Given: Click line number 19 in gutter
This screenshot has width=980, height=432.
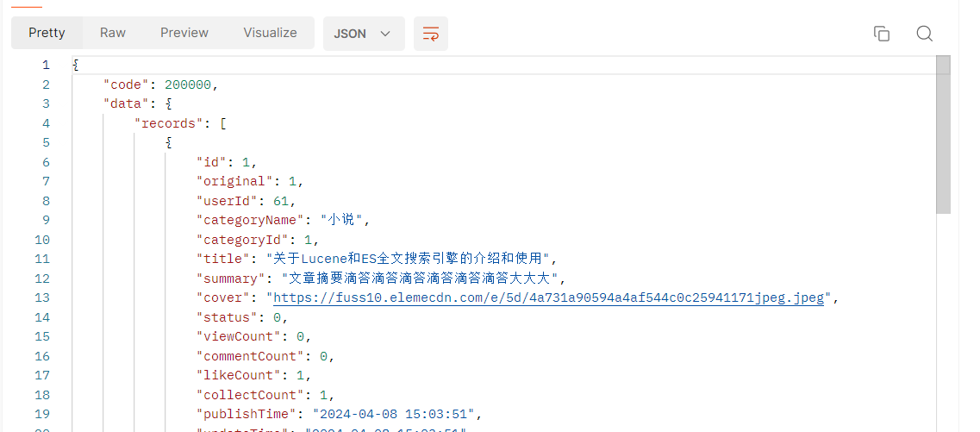Looking at the screenshot, I should tap(42, 414).
